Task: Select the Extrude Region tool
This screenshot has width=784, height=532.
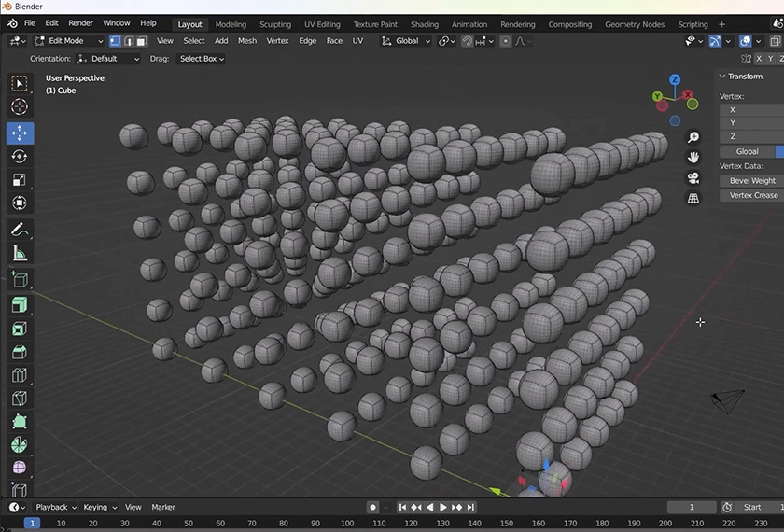Action: click(20, 303)
